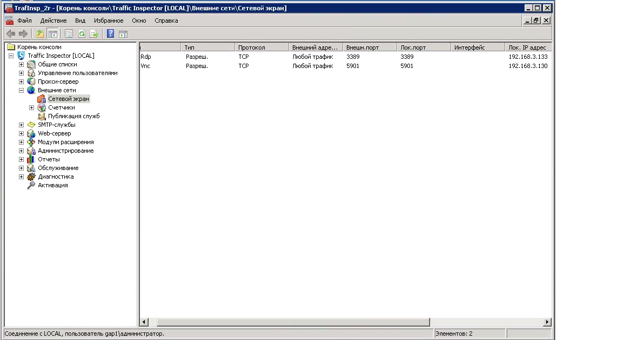The width and height of the screenshot is (644, 340).
Task: Click the SMTP-службы envelope icon
Action: 31,125
